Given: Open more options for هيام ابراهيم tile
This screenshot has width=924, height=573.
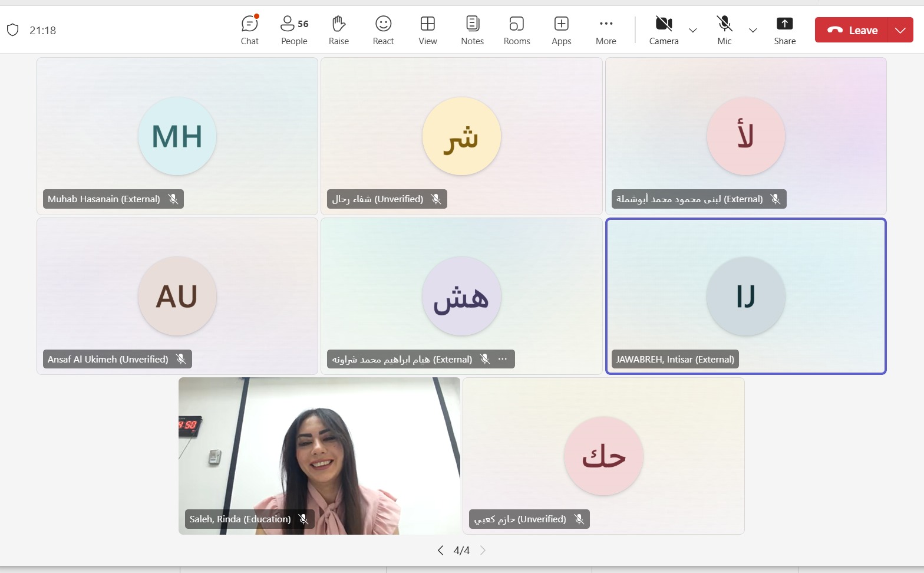Looking at the screenshot, I should [x=503, y=359].
